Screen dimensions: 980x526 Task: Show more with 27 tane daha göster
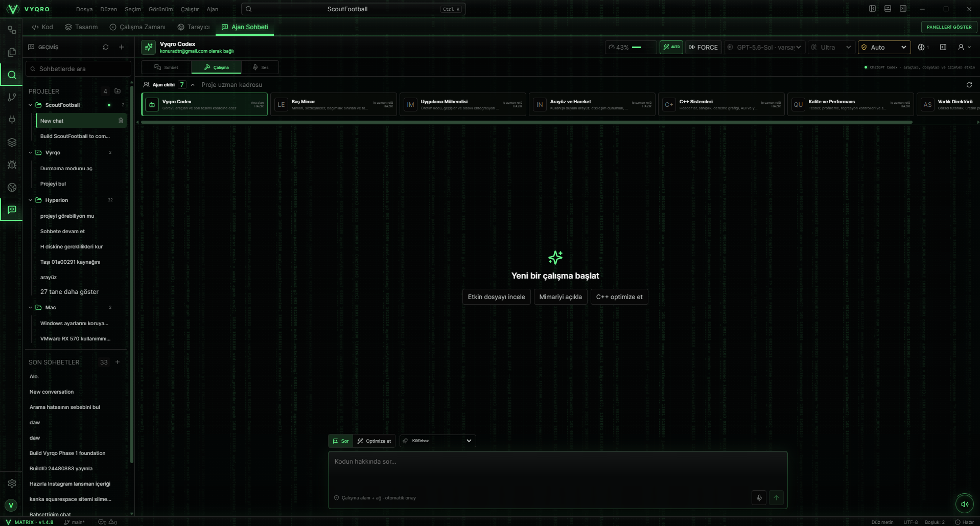(x=69, y=292)
